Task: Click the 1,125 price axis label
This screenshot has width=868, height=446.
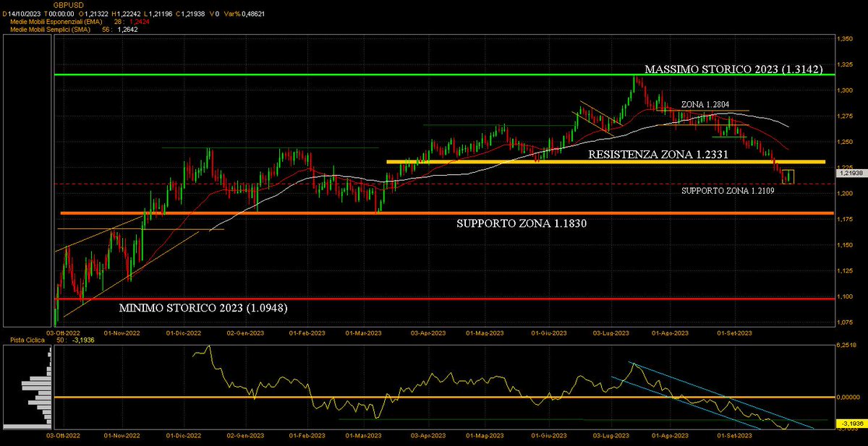Action: tap(845, 272)
